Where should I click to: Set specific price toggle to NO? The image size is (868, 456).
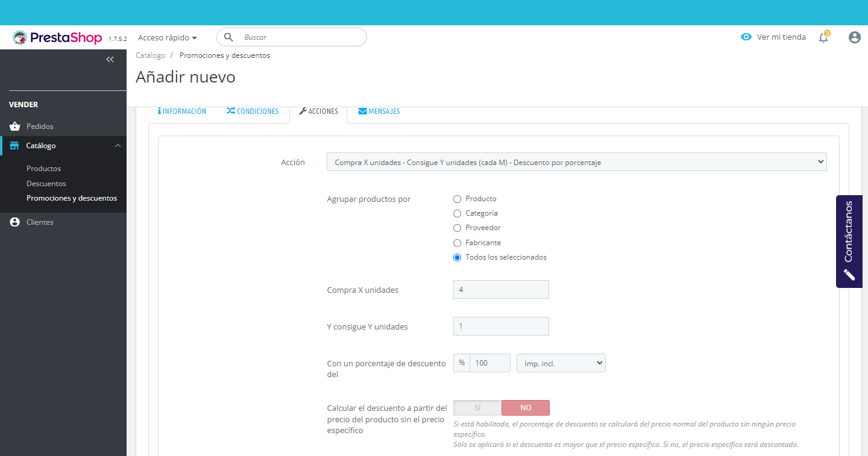click(x=526, y=408)
